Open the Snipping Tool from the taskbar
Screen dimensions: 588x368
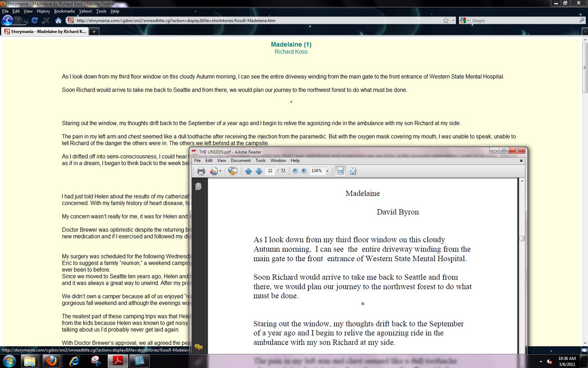click(96, 361)
